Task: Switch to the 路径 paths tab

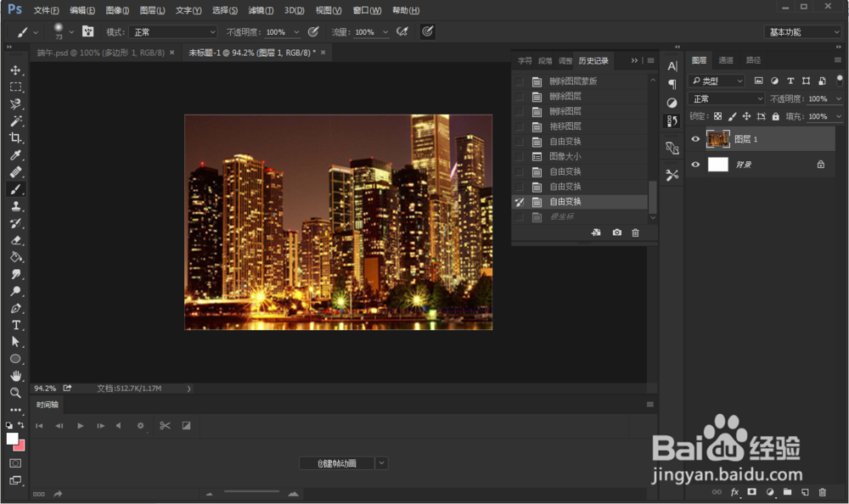Action: (753, 60)
